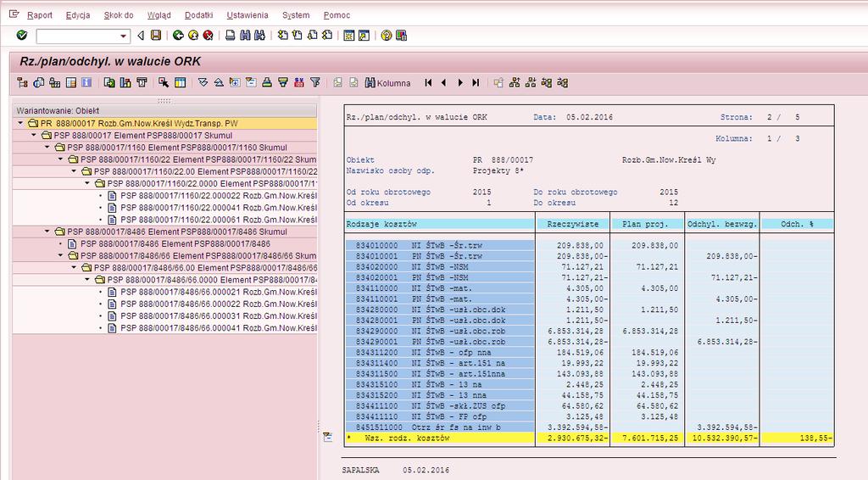The width and height of the screenshot is (868, 480).
Task: Go to previous column with left arrow
Action: (443, 82)
